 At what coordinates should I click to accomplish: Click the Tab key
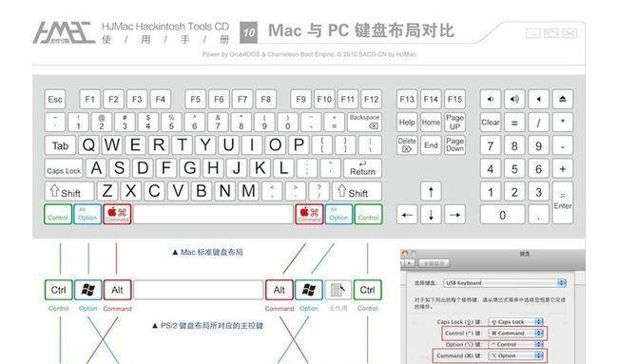(x=60, y=145)
